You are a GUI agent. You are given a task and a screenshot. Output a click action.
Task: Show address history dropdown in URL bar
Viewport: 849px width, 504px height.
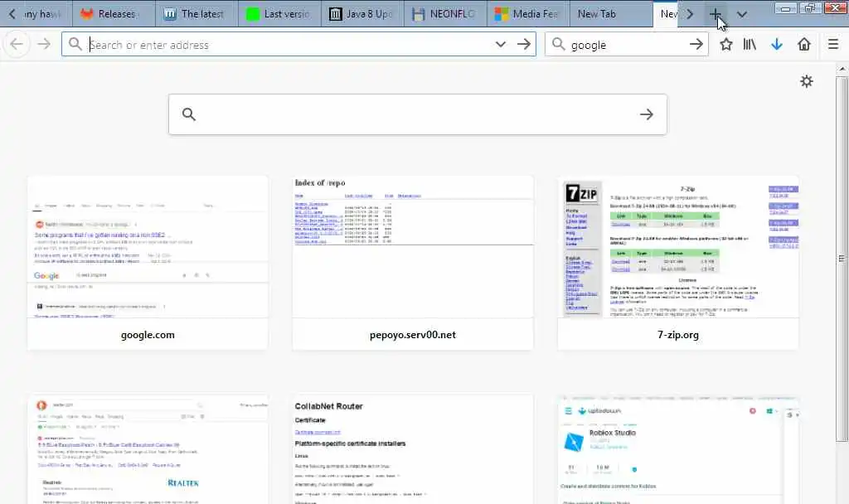(500, 45)
